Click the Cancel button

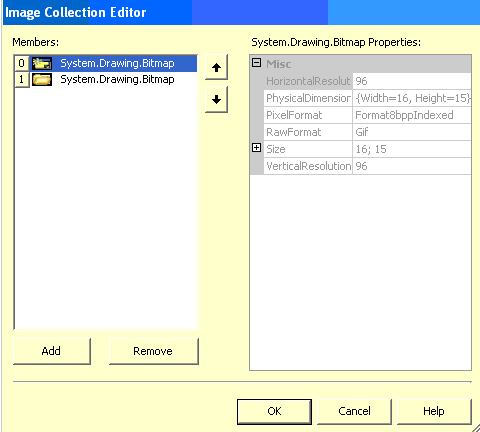click(354, 411)
